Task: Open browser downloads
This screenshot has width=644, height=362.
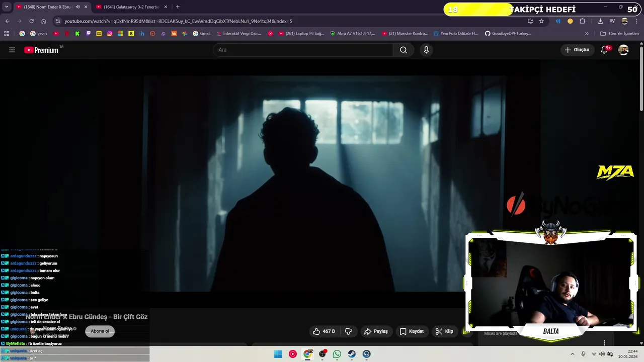Action: [600, 21]
